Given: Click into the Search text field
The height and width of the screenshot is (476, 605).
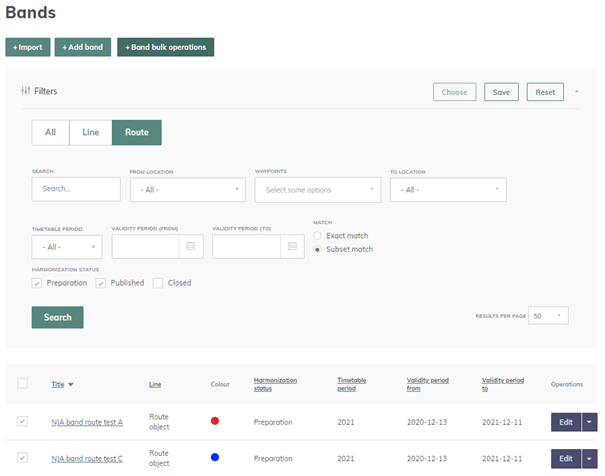Looking at the screenshot, I should (x=75, y=189).
